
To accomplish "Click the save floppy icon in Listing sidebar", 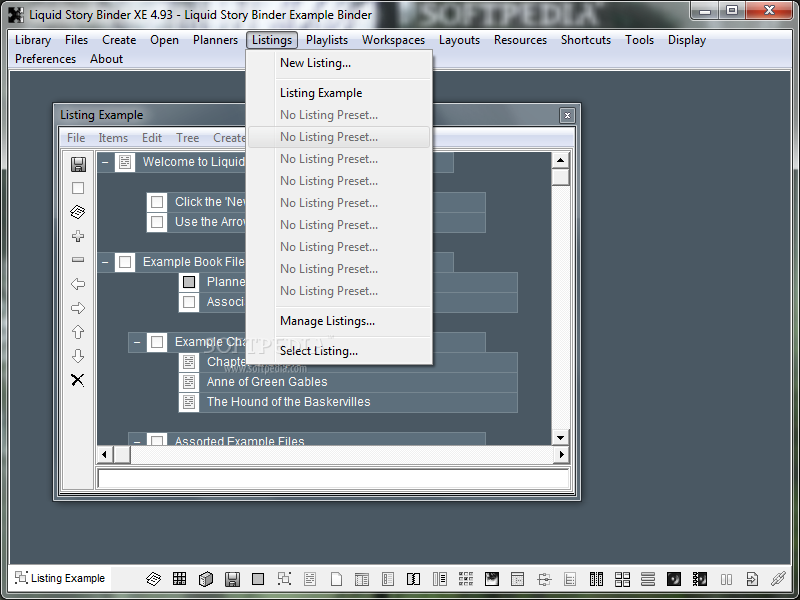I will [x=78, y=164].
